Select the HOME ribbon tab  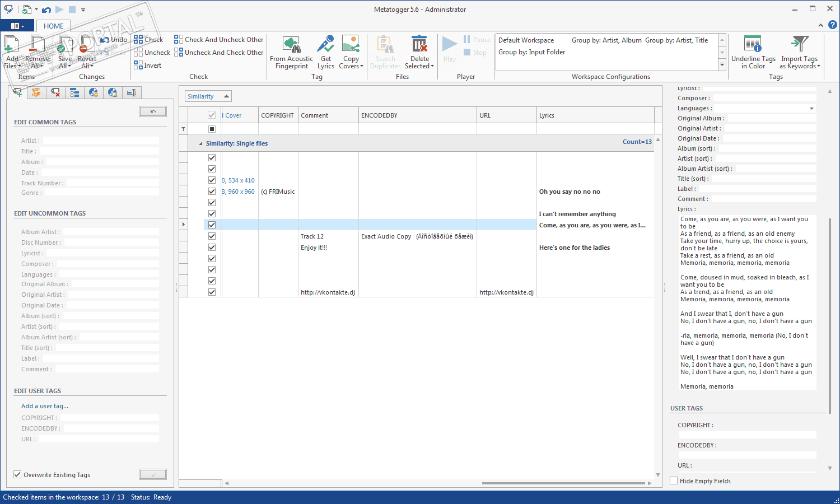(x=54, y=26)
